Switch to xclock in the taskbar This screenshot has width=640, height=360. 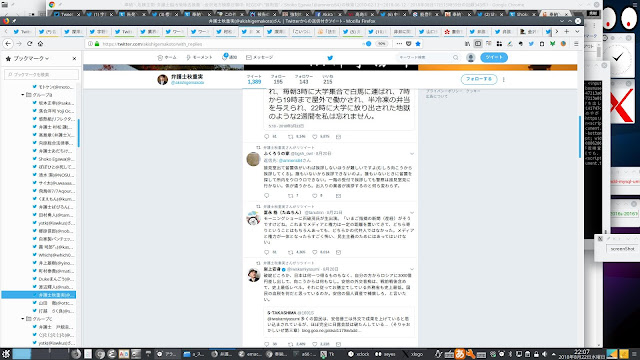coord(359,354)
